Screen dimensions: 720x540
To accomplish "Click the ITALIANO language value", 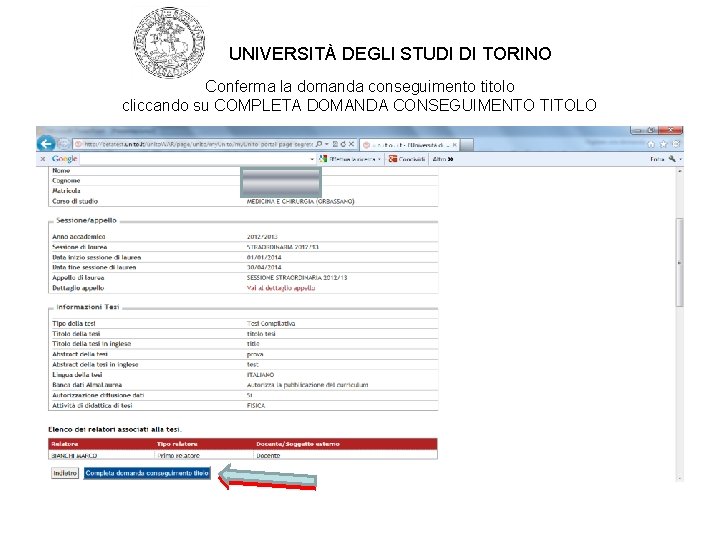I will coord(260,375).
